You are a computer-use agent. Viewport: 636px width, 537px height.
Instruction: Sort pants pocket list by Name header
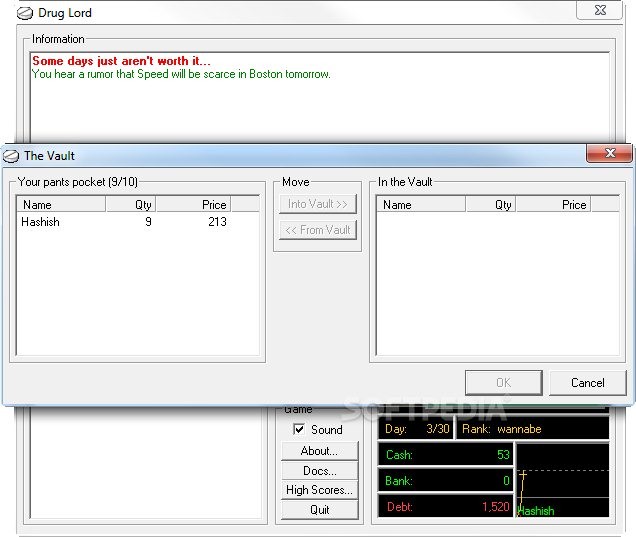pos(61,204)
